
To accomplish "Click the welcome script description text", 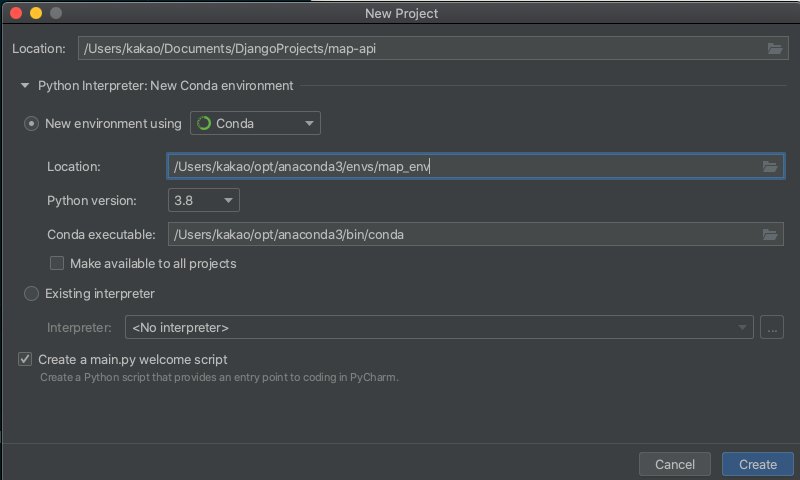I will [x=219, y=377].
